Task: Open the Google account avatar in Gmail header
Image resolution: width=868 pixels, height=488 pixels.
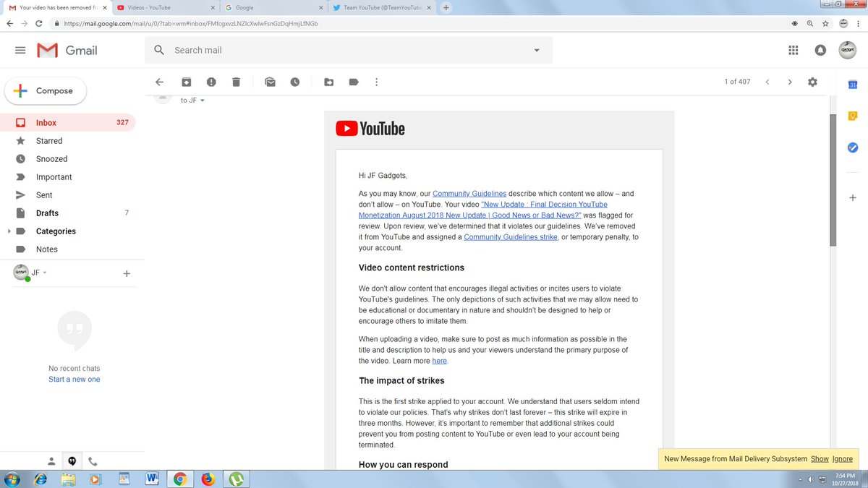Action: [847, 50]
